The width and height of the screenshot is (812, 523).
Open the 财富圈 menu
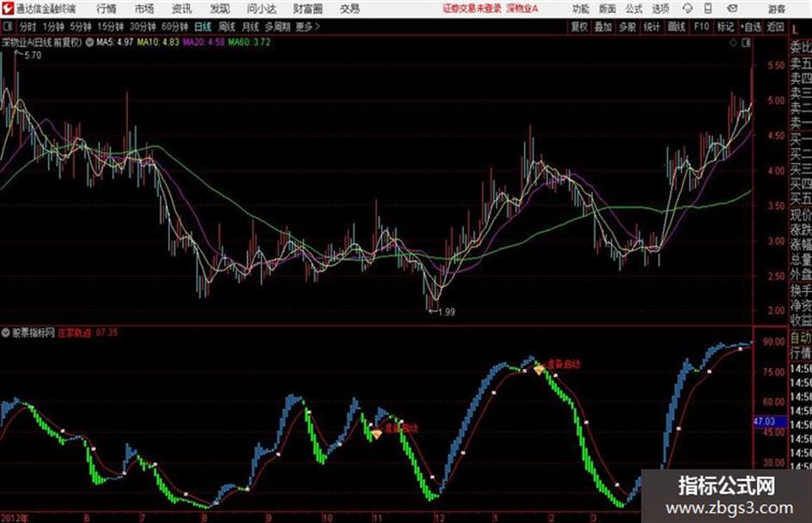(x=308, y=9)
